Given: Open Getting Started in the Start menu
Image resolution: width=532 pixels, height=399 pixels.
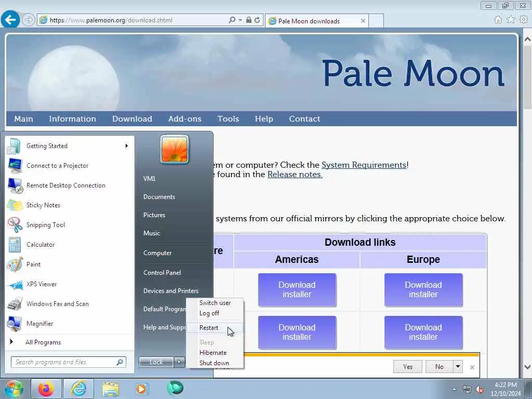Looking at the screenshot, I should [70, 146].
